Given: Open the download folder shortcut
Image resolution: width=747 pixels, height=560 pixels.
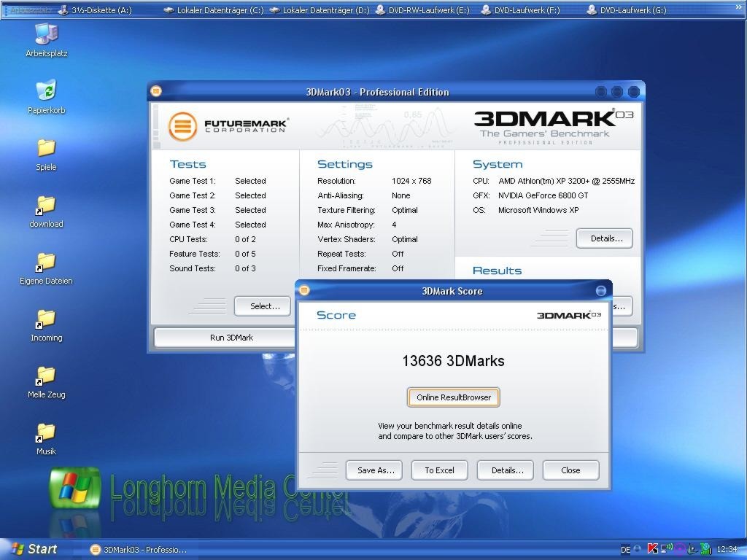Looking at the screenshot, I should [x=46, y=211].
